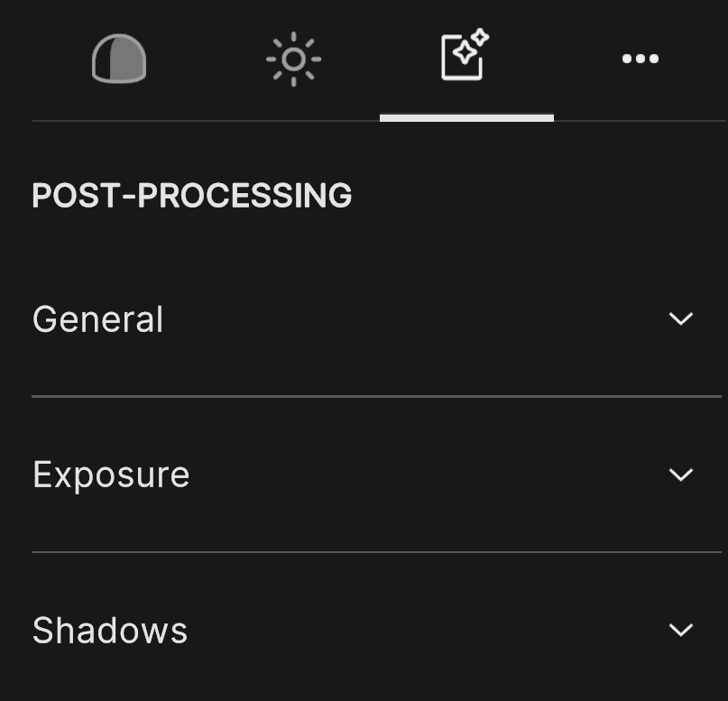This screenshot has width=728, height=701.
Task: Click the ellipsis icon at top right
Action: 640,59
